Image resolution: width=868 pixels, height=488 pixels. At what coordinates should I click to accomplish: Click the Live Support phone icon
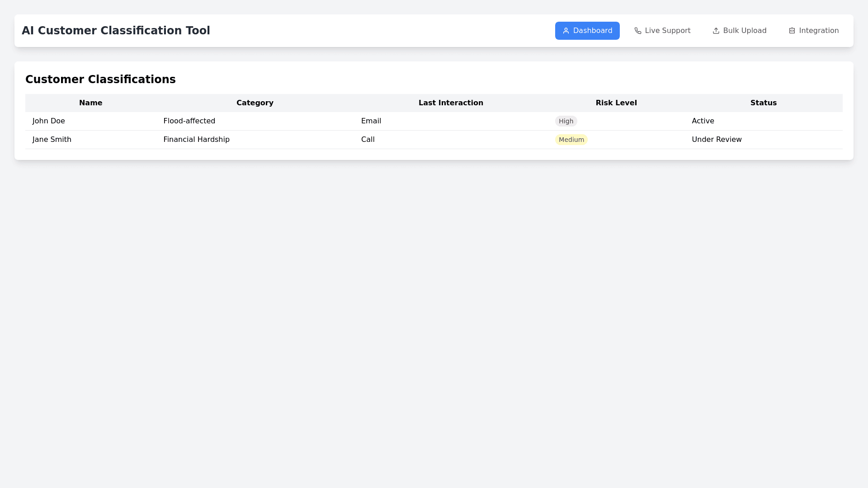(637, 31)
